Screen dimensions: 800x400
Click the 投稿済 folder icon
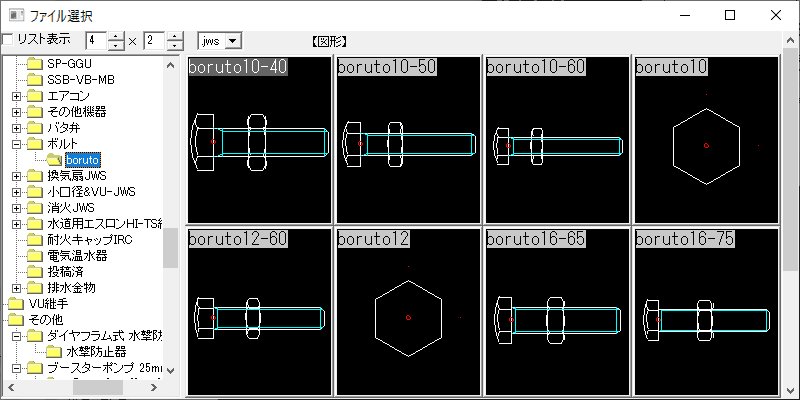coord(35,272)
